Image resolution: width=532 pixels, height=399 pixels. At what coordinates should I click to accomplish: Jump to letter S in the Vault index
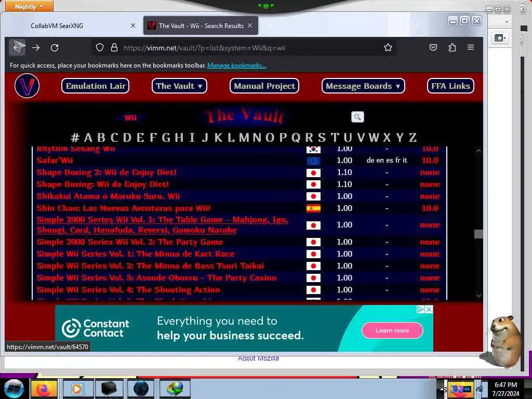tap(322, 137)
